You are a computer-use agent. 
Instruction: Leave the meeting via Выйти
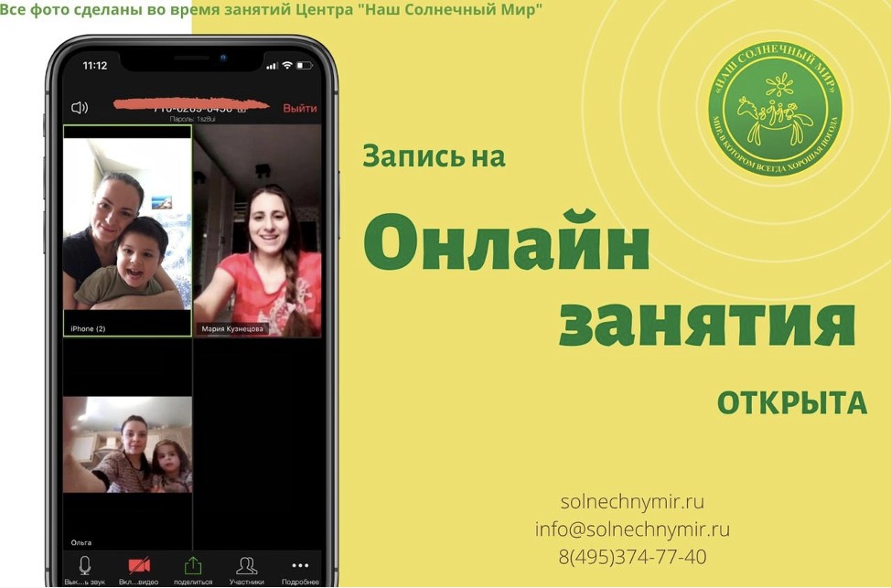coord(302,107)
